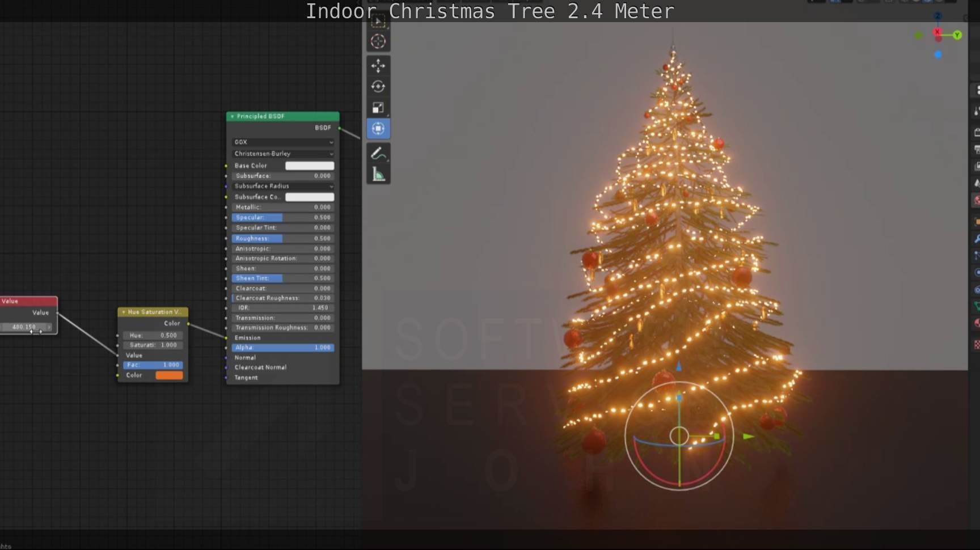This screenshot has height=550, width=980.
Task: Click the blue Z arrow of transform gizmo
Action: pyautogui.click(x=679, y=366)
